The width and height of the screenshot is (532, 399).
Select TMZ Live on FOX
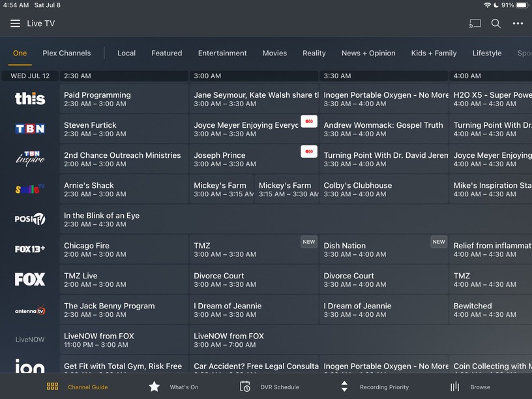point(124,280)
